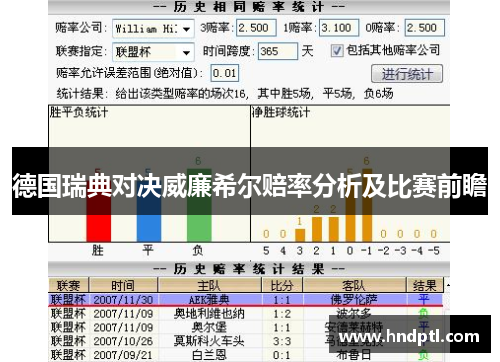Select the 佛罗伦萨 away team cell
Image resolution: width=500 pixels, height=362 pixels.
[354, 300]
